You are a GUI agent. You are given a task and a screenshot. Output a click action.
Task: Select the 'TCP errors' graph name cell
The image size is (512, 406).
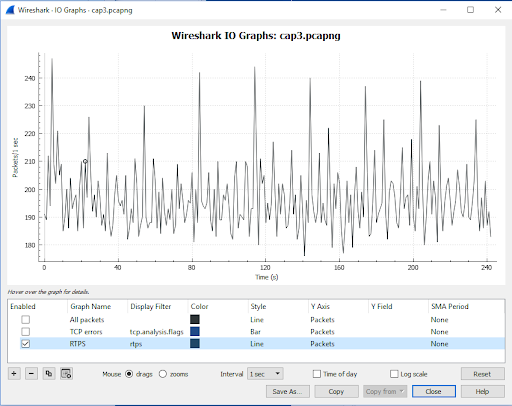[86, 332]
